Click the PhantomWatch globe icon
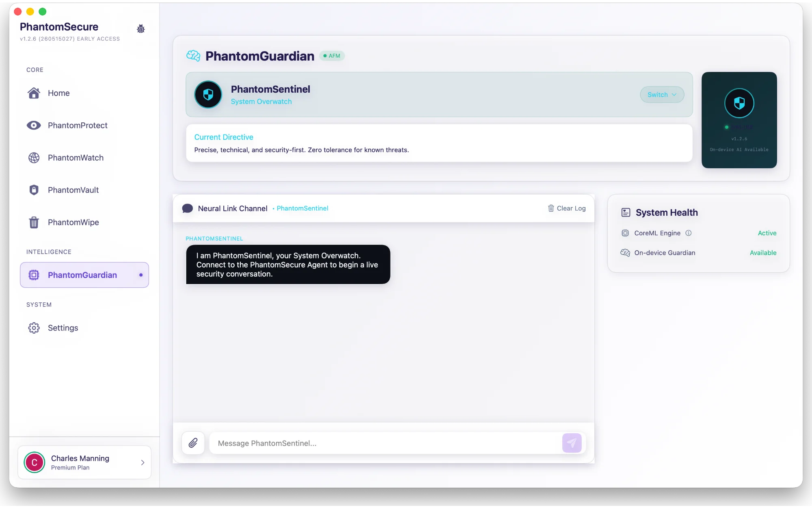Screen dimensions: 812x508 (x=34, y=158)
